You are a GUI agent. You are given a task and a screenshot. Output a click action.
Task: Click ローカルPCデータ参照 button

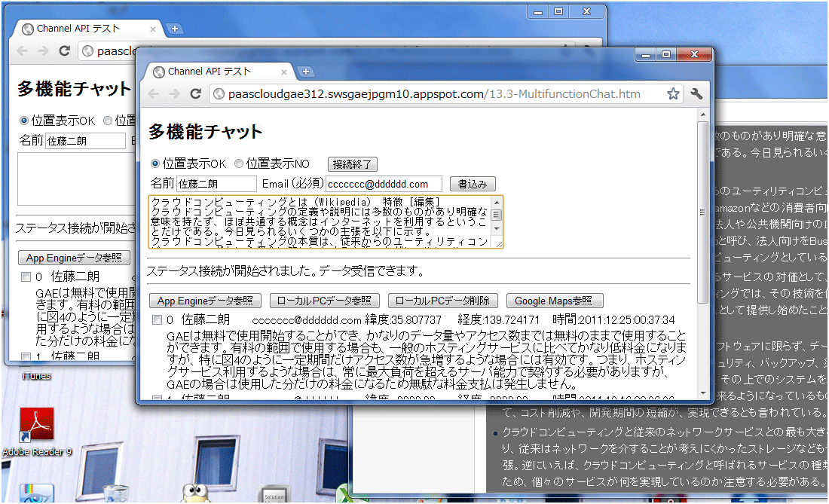click(x=324, y=301)
